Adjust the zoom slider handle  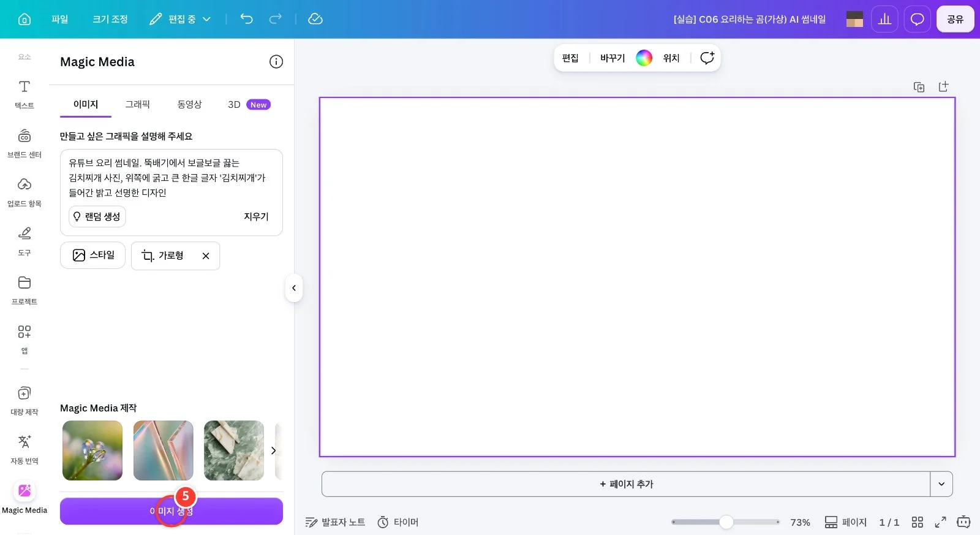pos(726,522)
